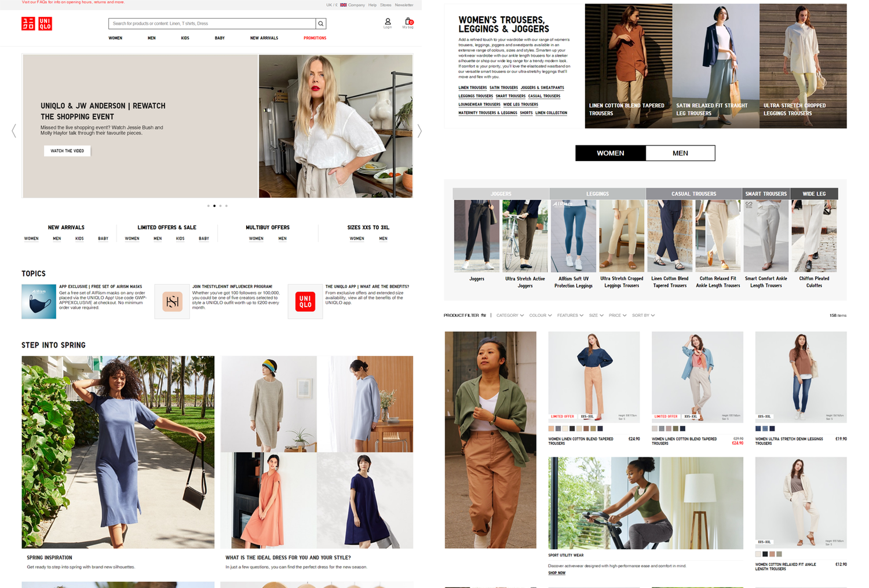Click Shop Now under Sport Utility Wear
869x588 pixels.
pyautogui.click(x=557, y=573)
